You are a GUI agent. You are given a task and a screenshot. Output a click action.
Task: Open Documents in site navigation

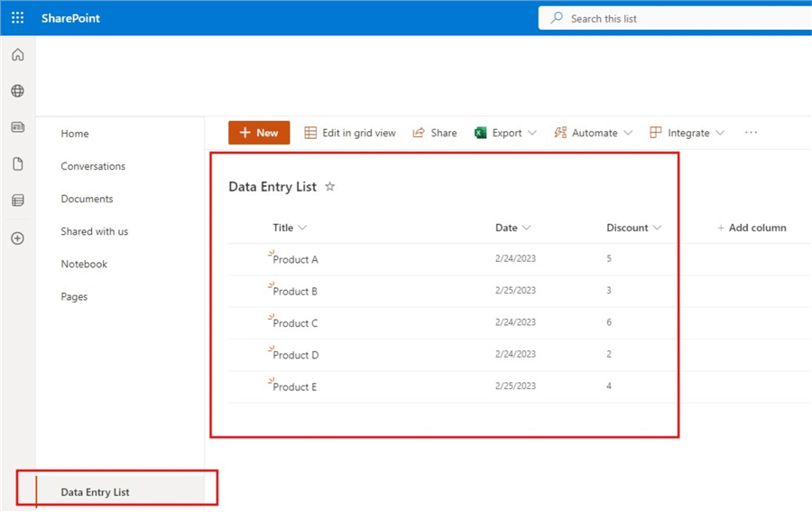[87, 199]
